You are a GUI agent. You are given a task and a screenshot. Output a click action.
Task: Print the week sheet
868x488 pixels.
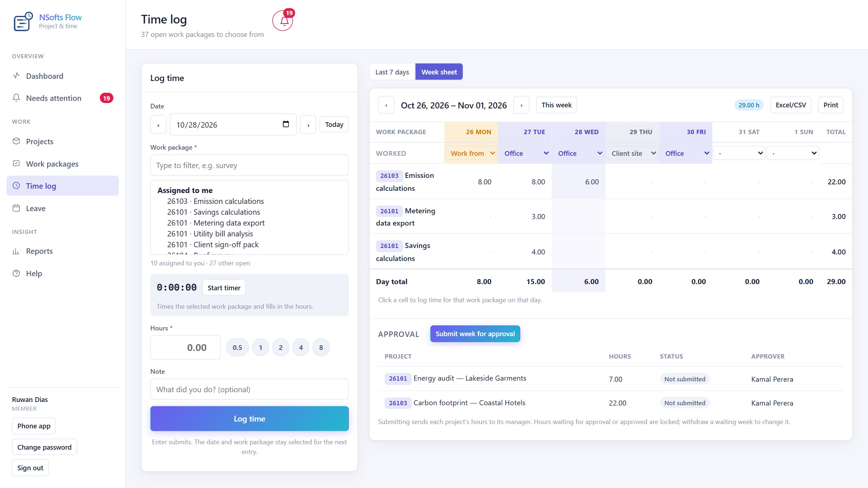click(830, 105)
